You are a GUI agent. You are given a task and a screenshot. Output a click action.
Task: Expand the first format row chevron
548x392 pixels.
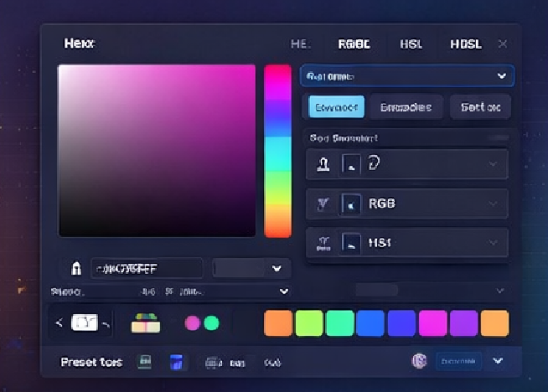tap(494, 164)
